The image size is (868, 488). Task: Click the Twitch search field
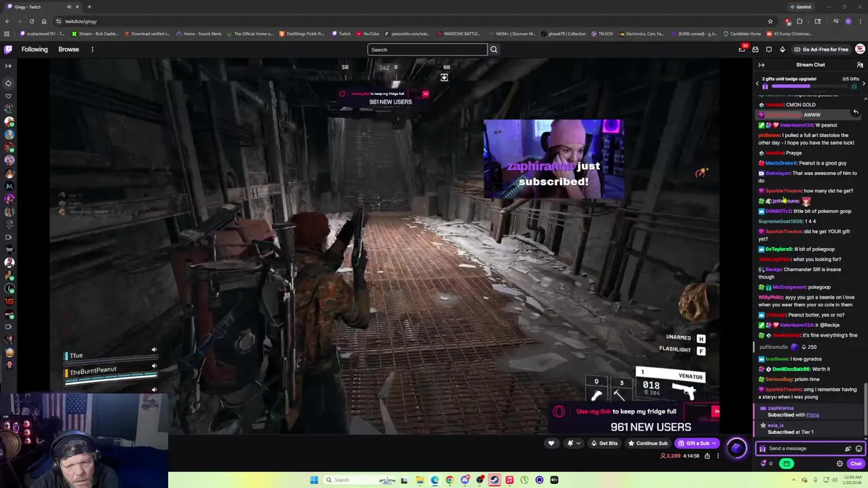click(x=427, y=49)
